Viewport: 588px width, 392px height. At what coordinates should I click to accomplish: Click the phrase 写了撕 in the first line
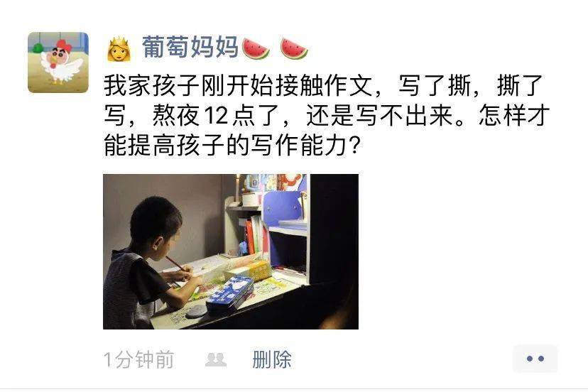point(434,86)
